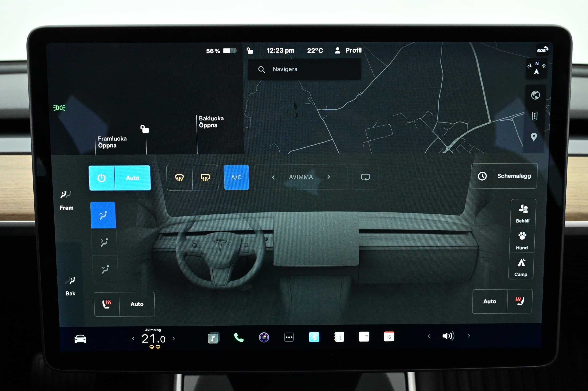Enable rear window defrost
This screenshot has width=588, height=391.
(x=205, y=178)
